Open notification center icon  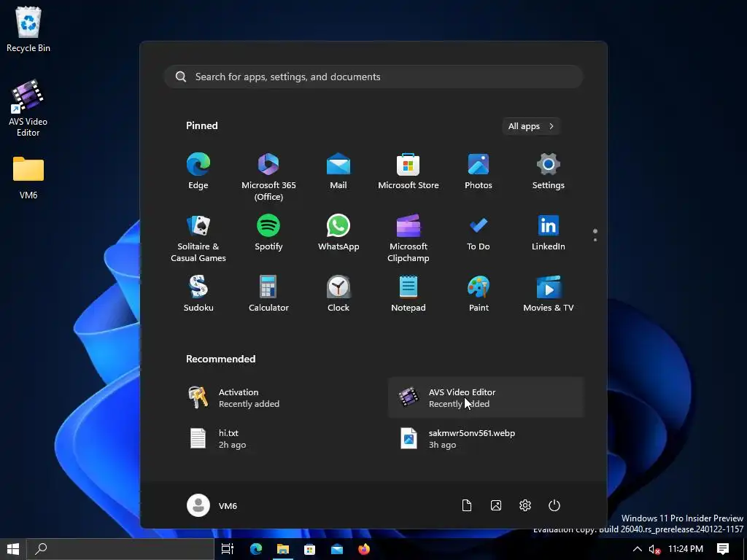point(723,549)
